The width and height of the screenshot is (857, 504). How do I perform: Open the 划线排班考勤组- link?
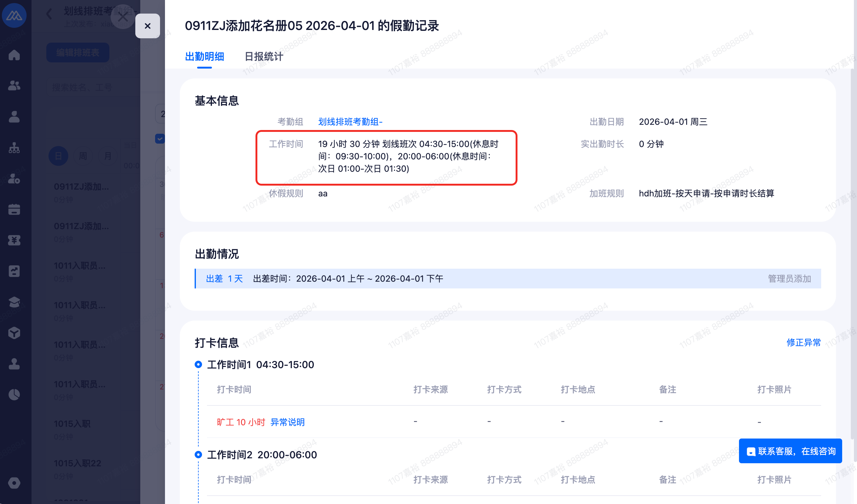coord(350,122)
